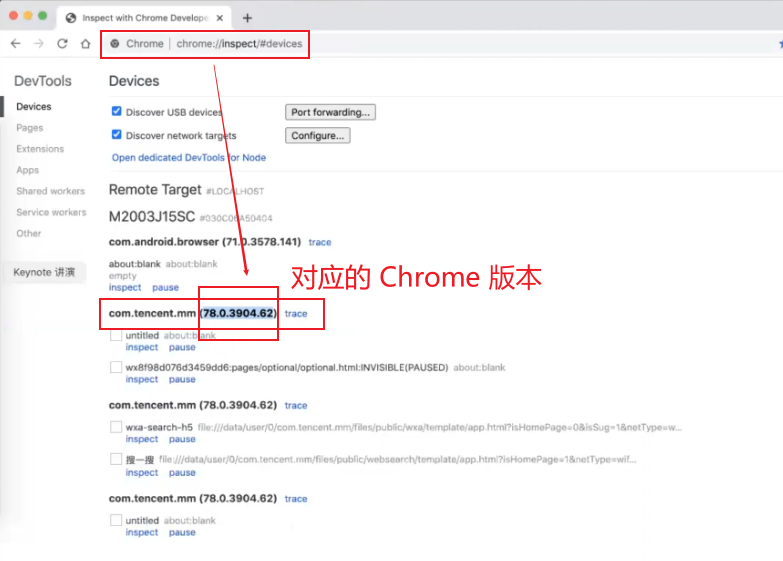Select Apps in the DevTools sidebar
Image resolution: width=783 pixels, height=561 pixels.
pos(27,170)
